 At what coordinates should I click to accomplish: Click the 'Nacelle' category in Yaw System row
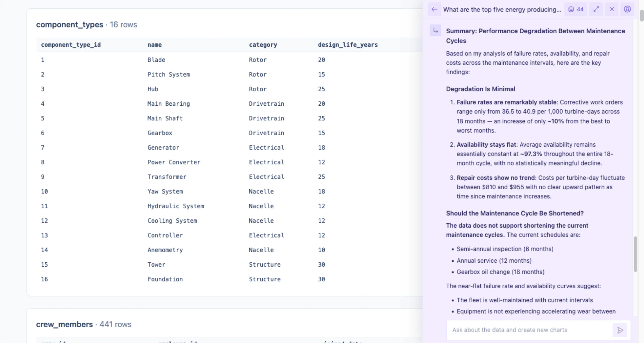[261, 191]
